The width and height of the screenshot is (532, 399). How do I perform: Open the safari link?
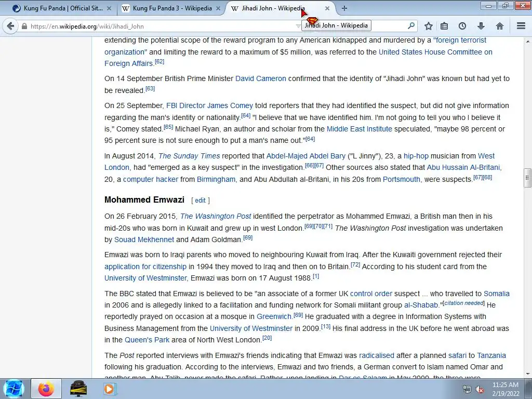(x=457, y=355)
